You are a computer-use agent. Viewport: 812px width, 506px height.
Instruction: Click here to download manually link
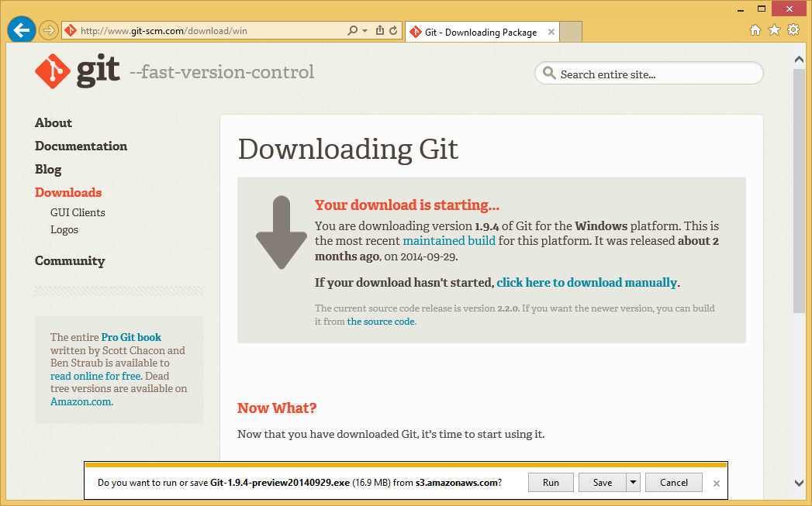tap(587, 283)
